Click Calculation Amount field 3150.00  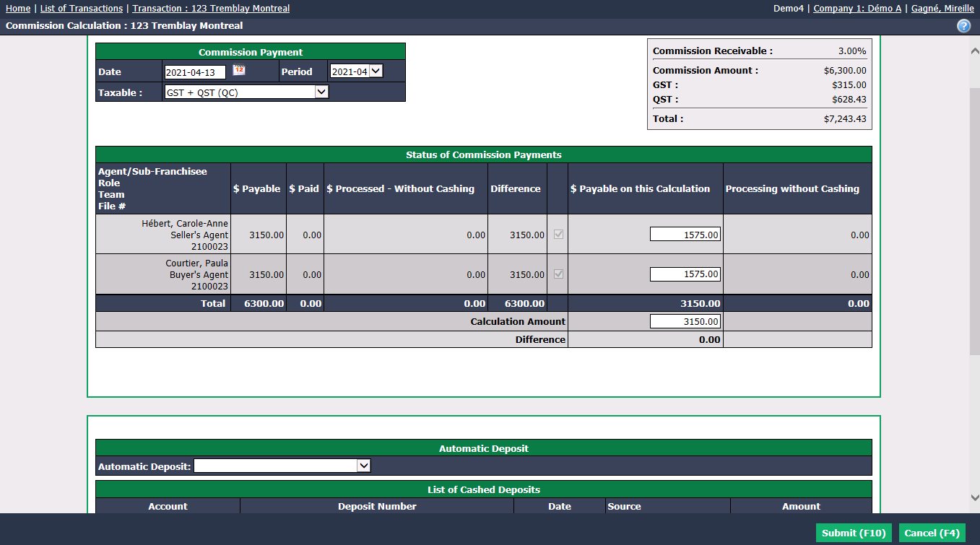pyautogui.click(x=685, y=322)
